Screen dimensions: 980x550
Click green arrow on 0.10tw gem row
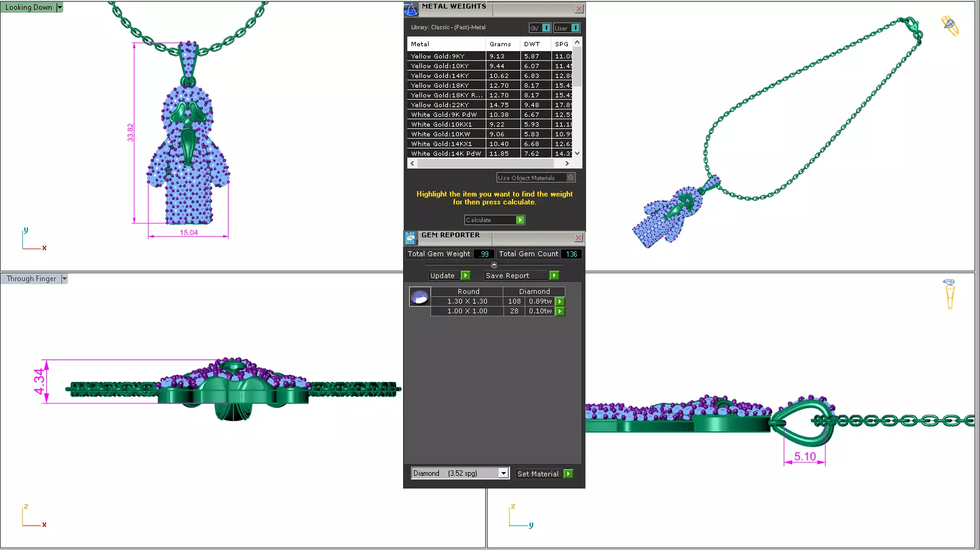pyautogui.click(x=560, y=312)
